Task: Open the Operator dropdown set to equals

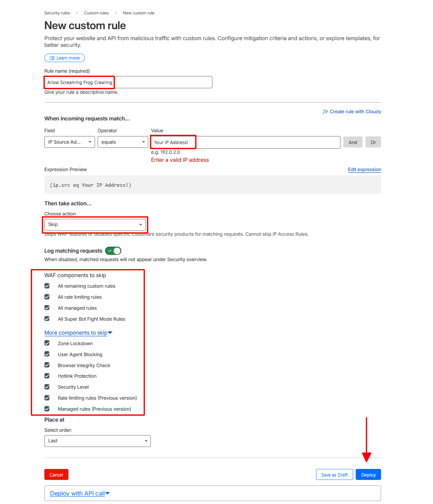Action: click(123, 142)
